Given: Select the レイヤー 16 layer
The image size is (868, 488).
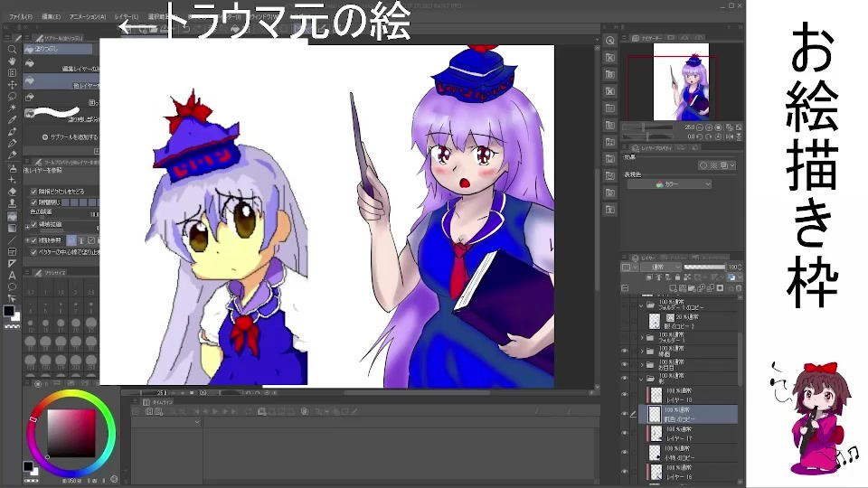Looking at the screenshot, I should pyautogui.click(x=689, y=472).
